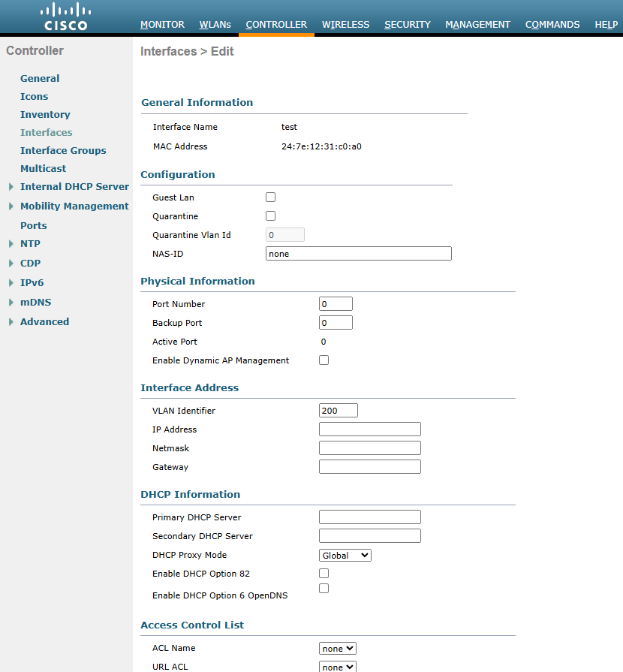623x672 pixels.
Task: Check the Quarantine checkbox
Action: pos(270,215)
